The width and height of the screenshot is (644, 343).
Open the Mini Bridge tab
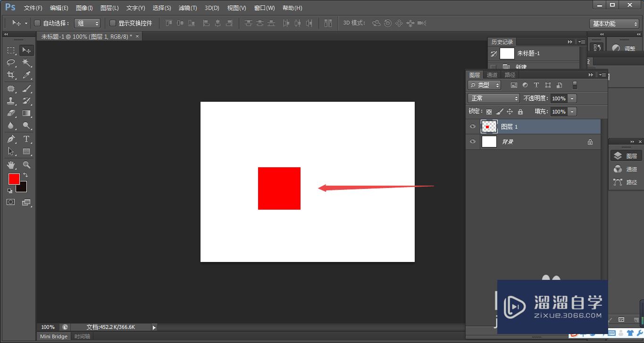(54, 336)
